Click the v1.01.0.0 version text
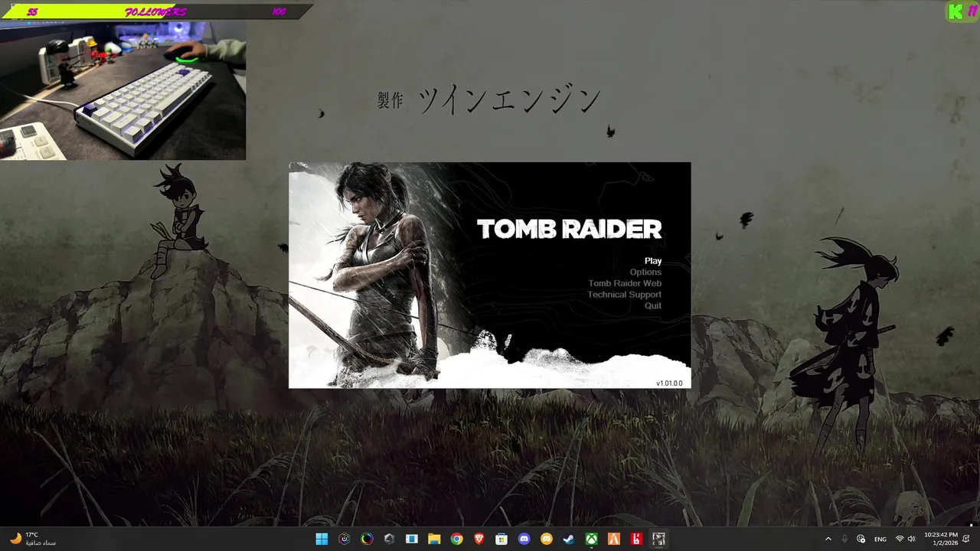This screenshot has width=980, height=551. point(668,383)
